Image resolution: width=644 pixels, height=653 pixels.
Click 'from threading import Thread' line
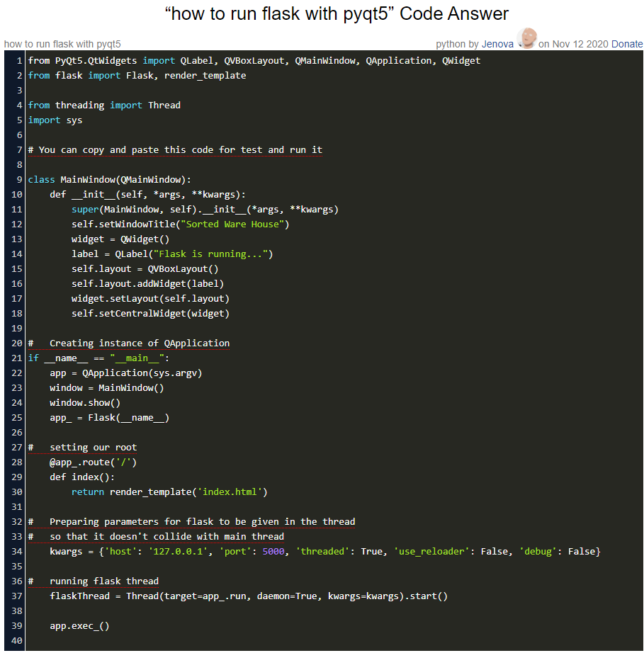click(x=104, y=106)
